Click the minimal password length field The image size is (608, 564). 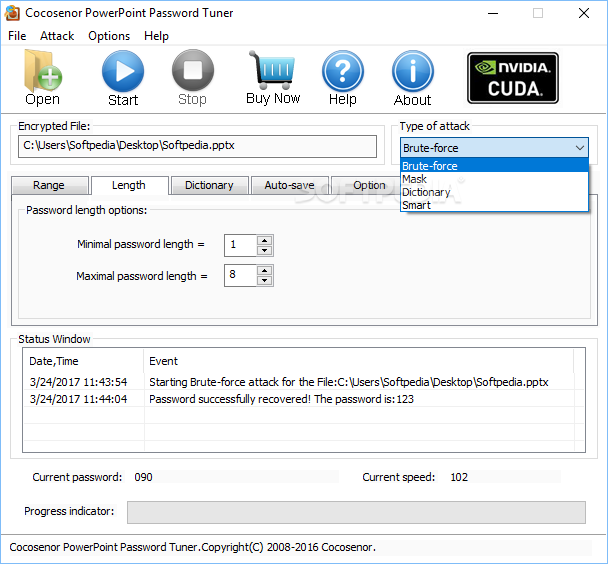tap(241, 245)
